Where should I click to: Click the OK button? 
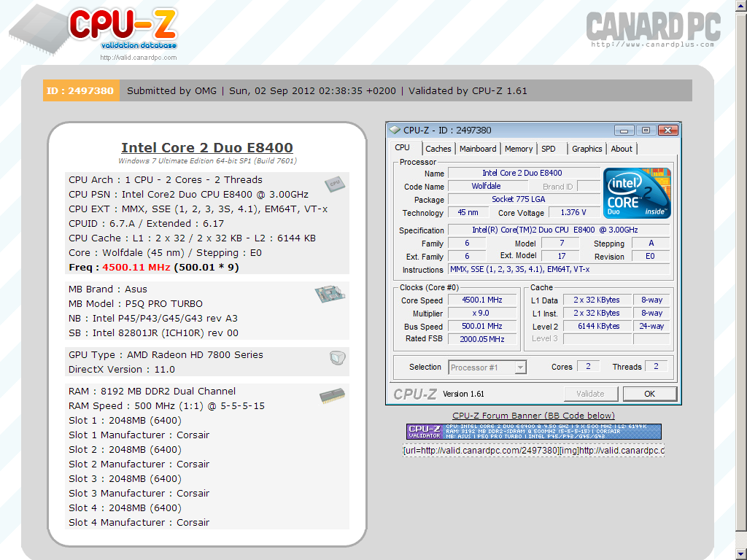click(649, 394)
